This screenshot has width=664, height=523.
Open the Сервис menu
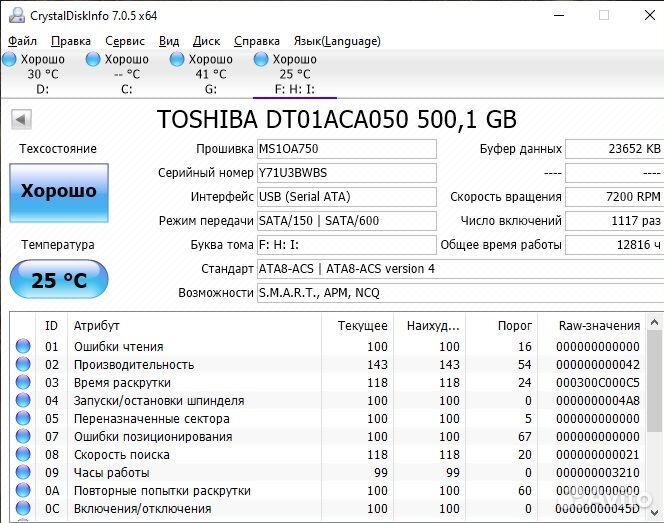125,41
